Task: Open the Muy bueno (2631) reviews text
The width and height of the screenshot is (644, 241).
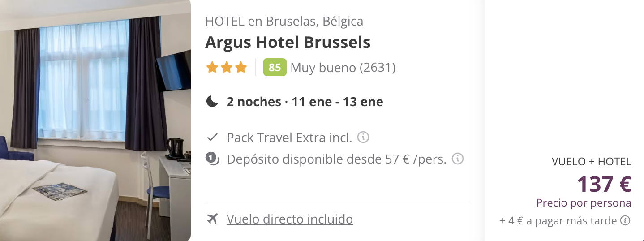Action: pyautogui.click(x=343, y=68)
